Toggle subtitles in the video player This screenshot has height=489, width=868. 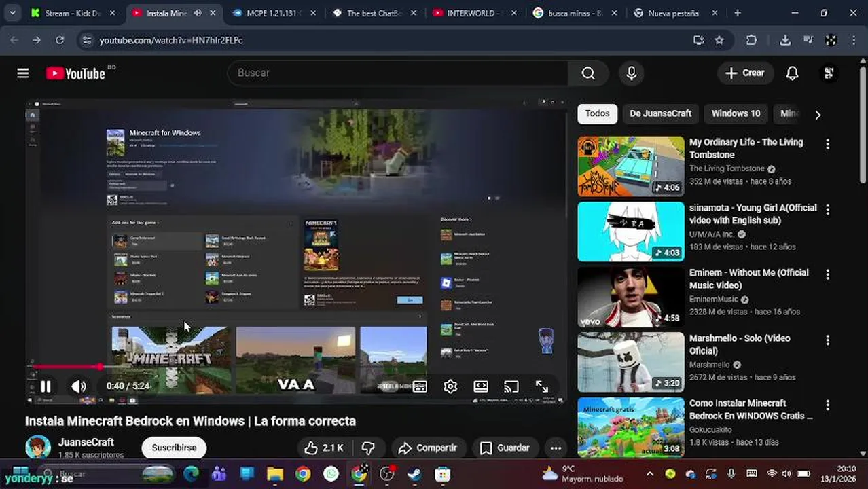pyautogui.click(x=420, y=386)
